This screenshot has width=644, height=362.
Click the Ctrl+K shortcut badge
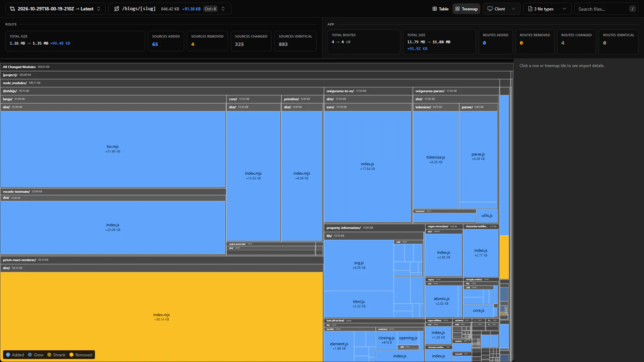click(x=211, y=9)
